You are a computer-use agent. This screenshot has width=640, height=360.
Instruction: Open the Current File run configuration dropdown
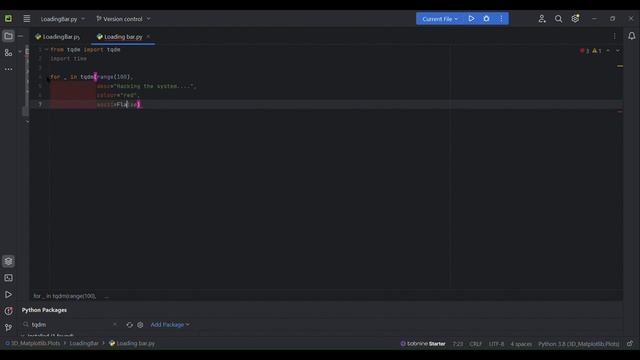point(440,19)
